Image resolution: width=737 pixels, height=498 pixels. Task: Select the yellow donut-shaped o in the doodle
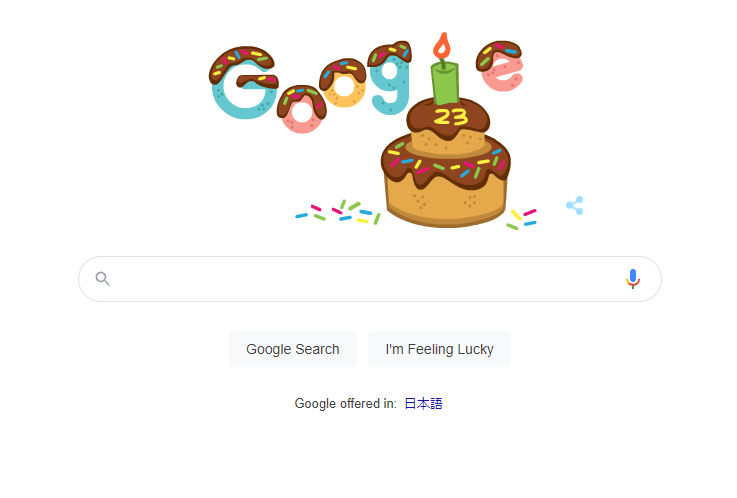[343, 83]
